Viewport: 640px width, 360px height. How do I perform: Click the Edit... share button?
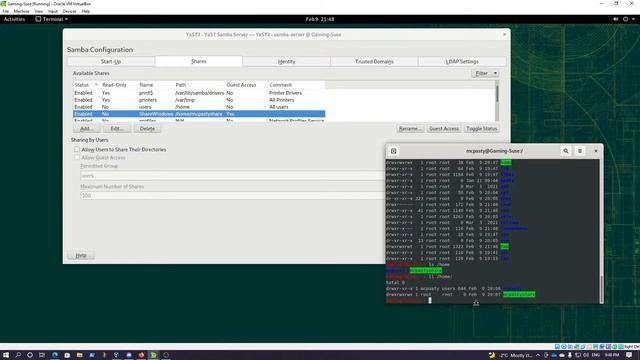point(117,129)
